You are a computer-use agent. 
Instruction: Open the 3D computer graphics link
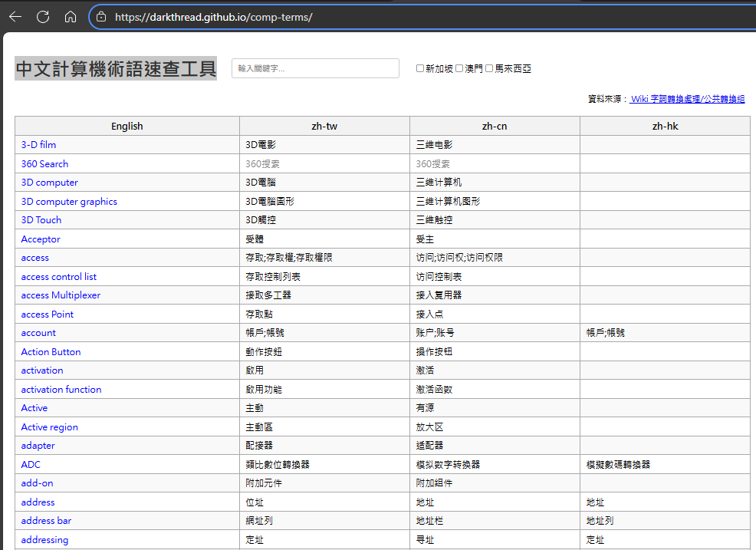pyautogui.click(x=69, y=201)
